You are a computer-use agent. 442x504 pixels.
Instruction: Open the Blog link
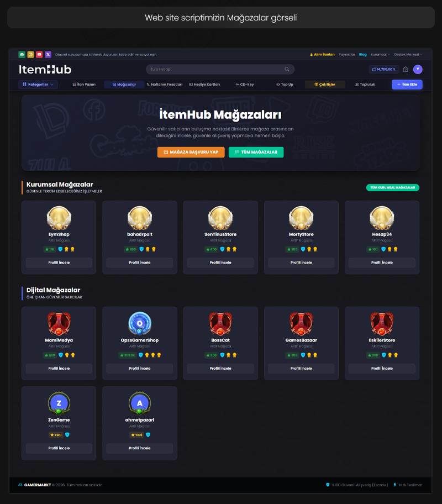click(x=362, y=55)
